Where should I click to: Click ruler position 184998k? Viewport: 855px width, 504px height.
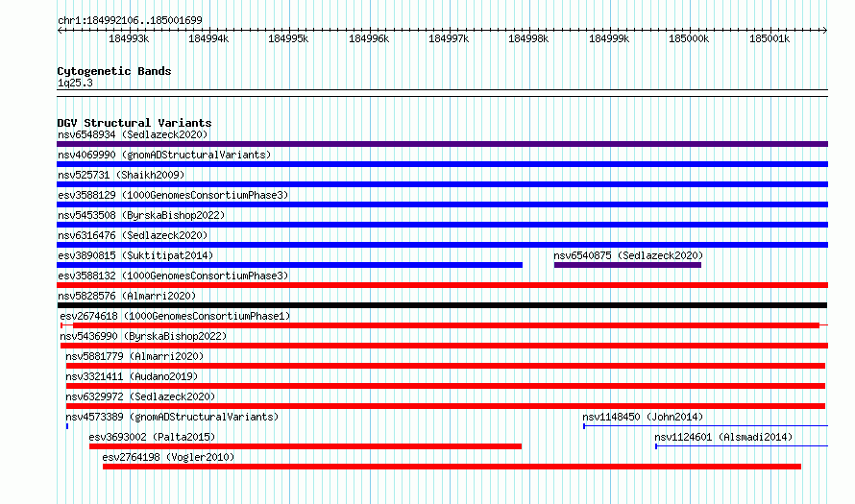tap(528, 38)
